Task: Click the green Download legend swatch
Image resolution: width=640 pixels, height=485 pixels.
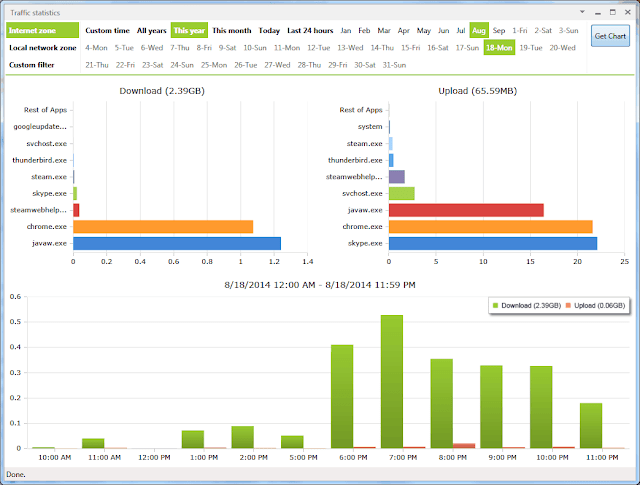Action: coord(496,305)
